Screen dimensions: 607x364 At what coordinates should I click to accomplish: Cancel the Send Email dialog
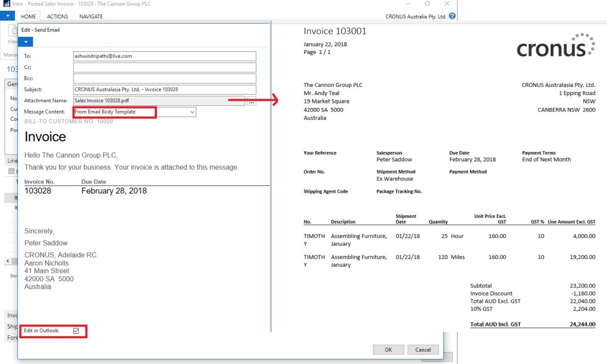[x=423, y=350]
